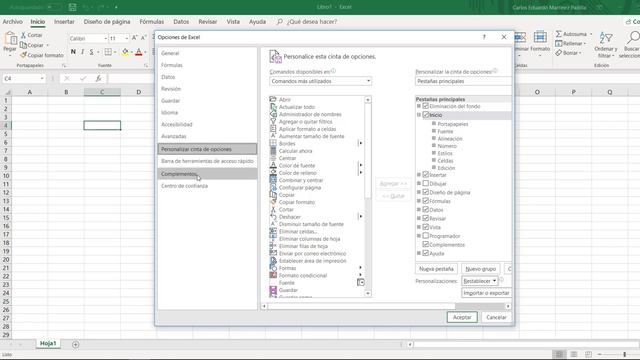
Task: Open the Restablecer dropdown
Action: click(x=480, y=281)
